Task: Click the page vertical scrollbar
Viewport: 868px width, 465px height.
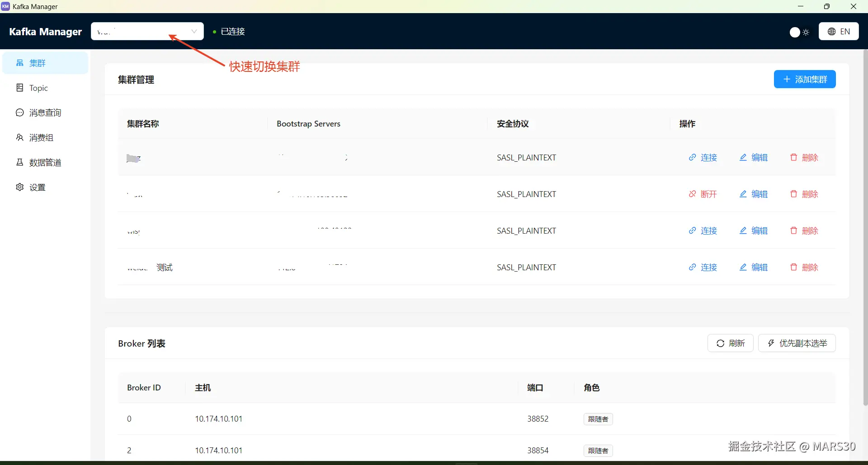Action: tap(865, 228)
